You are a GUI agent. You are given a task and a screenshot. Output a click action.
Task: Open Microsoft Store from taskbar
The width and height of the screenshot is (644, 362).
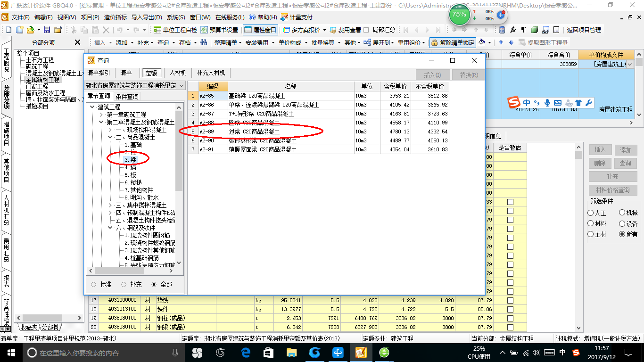(x=269, y=352)
